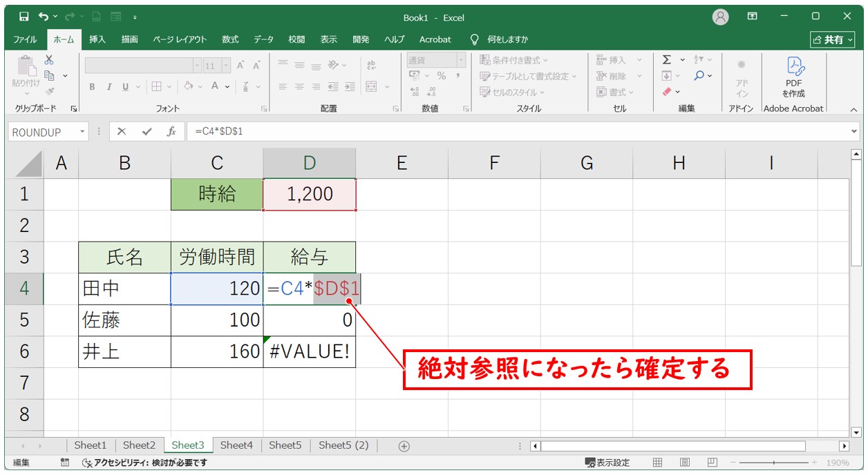Viewport: 868px width, 475px height.
Task: Click the AutoSum sigma icon
Action: [x=667, y=60]
